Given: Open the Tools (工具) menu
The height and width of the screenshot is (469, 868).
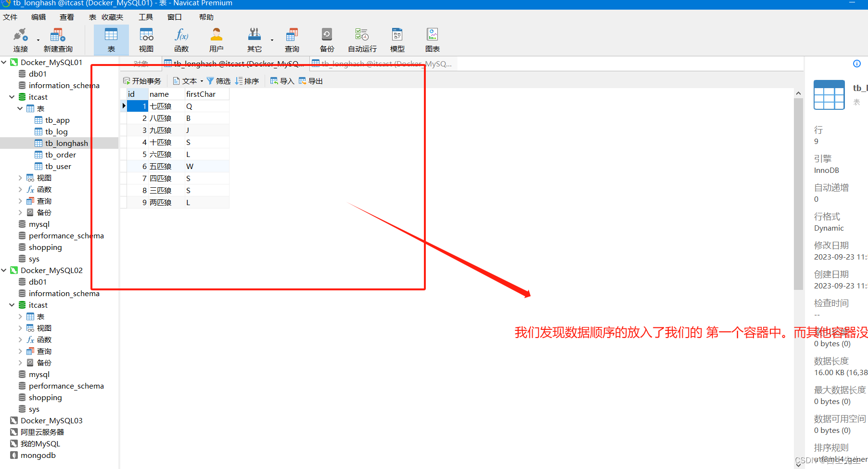Looking at the screenshot, I should [x=146, y=17].
